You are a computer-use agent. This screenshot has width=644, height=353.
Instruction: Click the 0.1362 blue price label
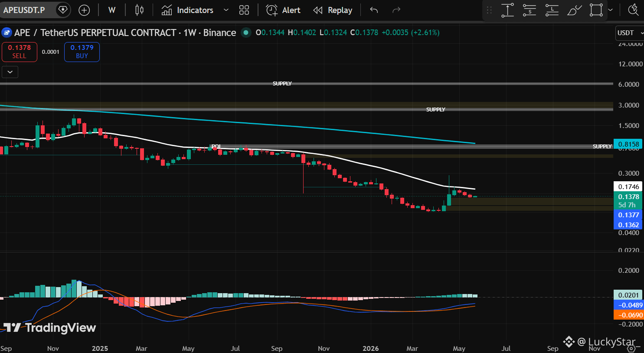coord(628,225)
